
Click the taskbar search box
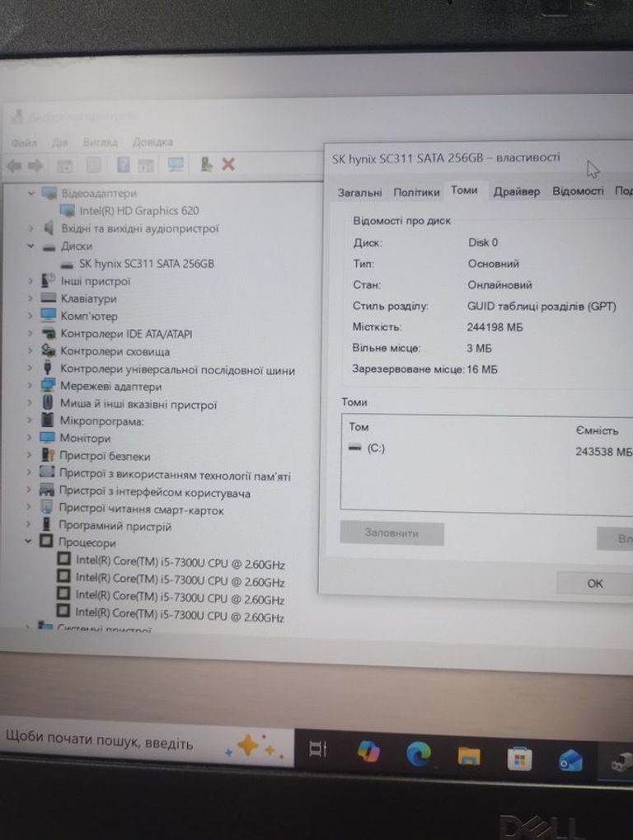point(148,744)
